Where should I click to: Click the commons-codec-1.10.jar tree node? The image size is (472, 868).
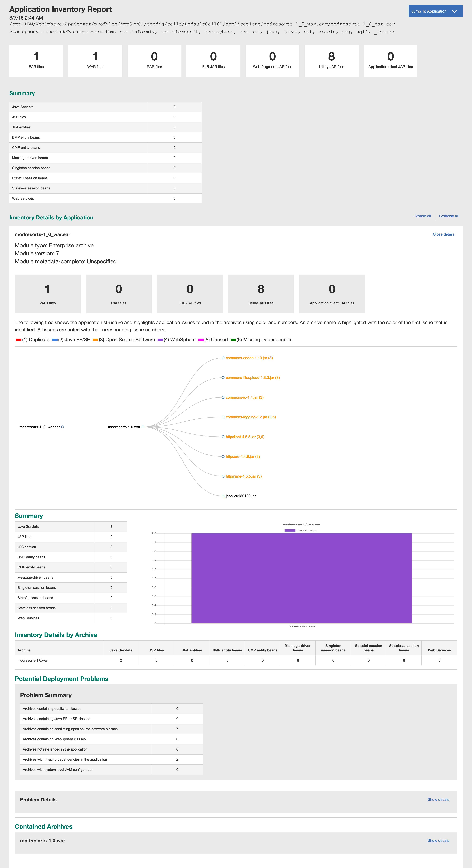249,358
